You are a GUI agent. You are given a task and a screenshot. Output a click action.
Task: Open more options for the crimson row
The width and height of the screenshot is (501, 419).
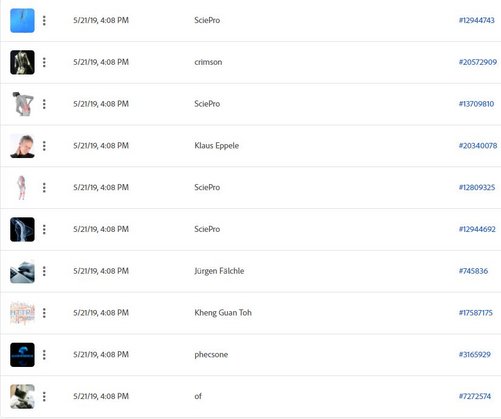(44, 62)
